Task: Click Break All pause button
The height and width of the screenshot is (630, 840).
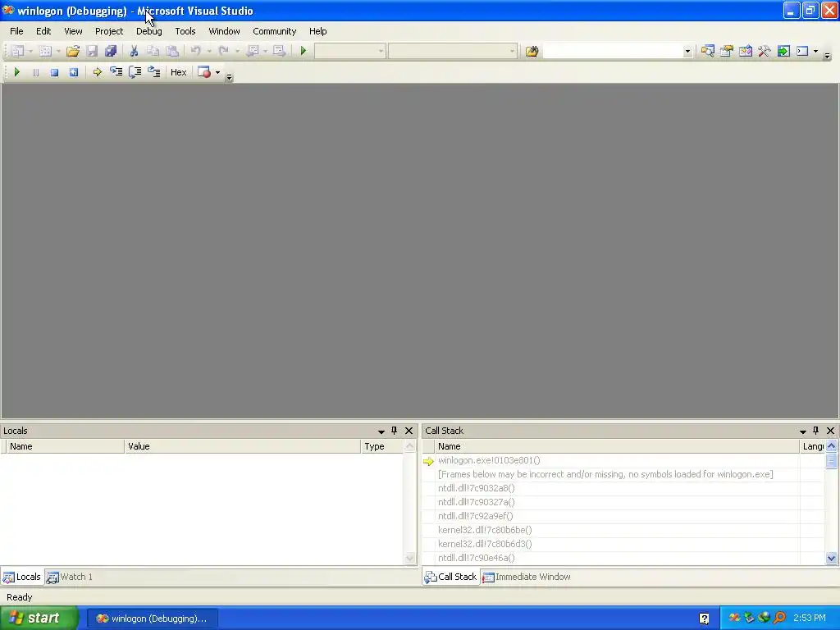Action: [x=35, y=72]
